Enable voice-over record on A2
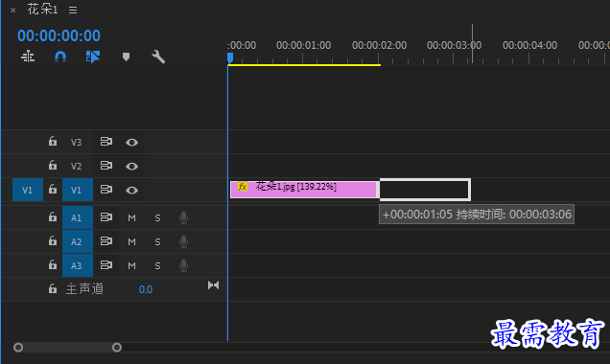Image resolution: width=610 pixels, height=364 pixels. pos(183,242)
